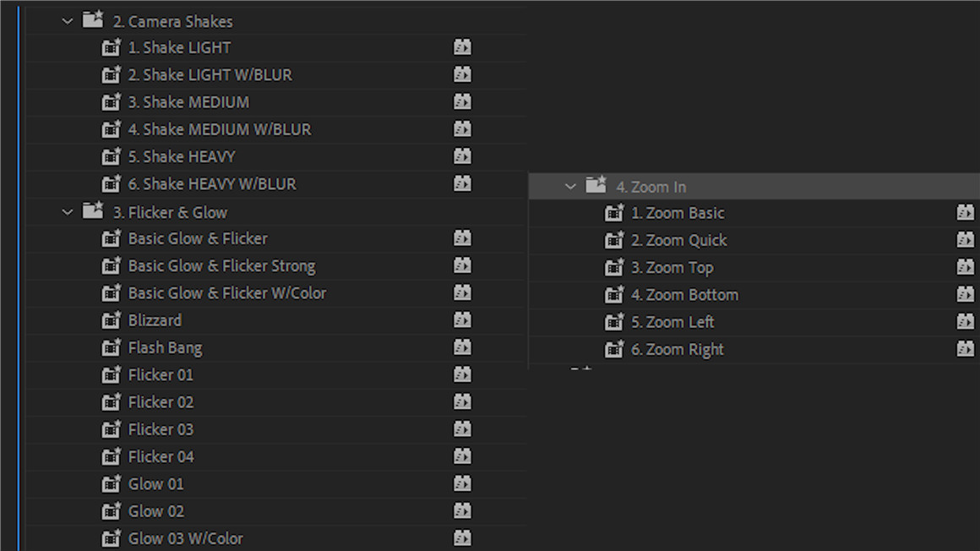Select the Glow 02 preset name
This screenshot has height=551, width=980.
pyautogui.click(x=156, y=511)
